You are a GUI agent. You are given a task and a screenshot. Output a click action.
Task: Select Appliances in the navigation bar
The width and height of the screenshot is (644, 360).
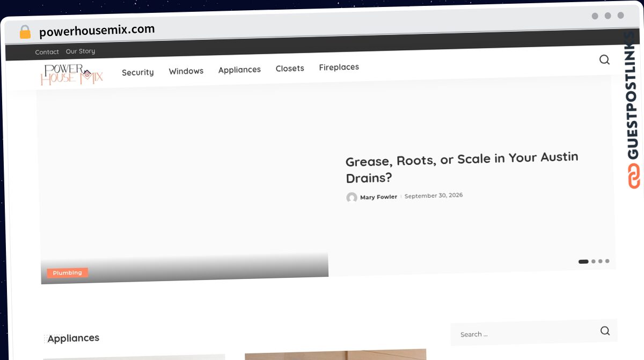(x=239, y=70)
